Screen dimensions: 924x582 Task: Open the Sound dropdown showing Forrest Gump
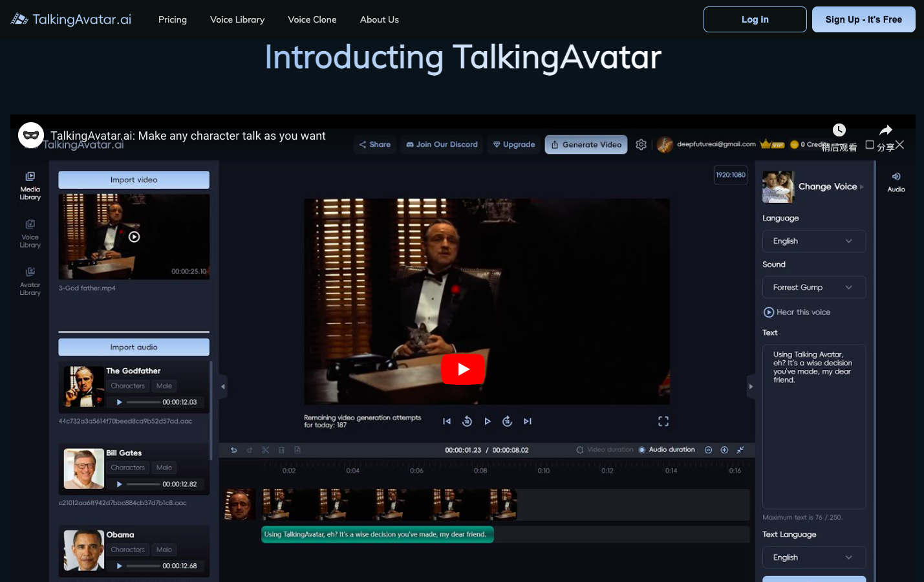click(814, 287)
